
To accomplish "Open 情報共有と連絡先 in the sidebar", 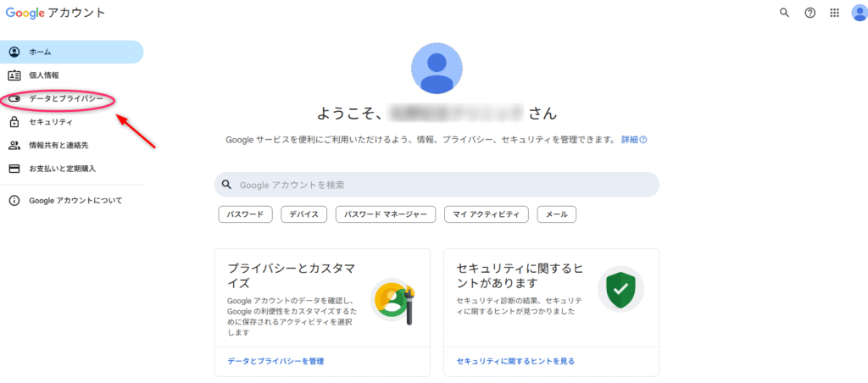I will [72, 145].
